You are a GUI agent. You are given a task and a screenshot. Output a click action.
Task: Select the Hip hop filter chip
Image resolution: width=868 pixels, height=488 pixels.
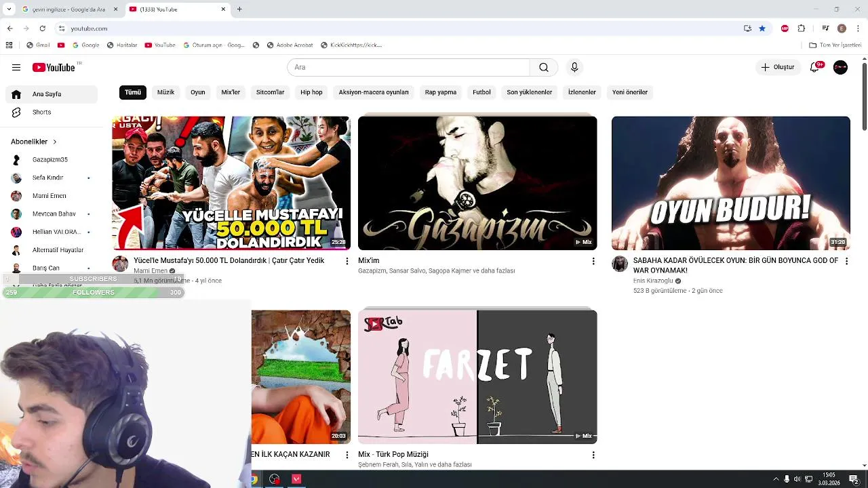[311, 92]
